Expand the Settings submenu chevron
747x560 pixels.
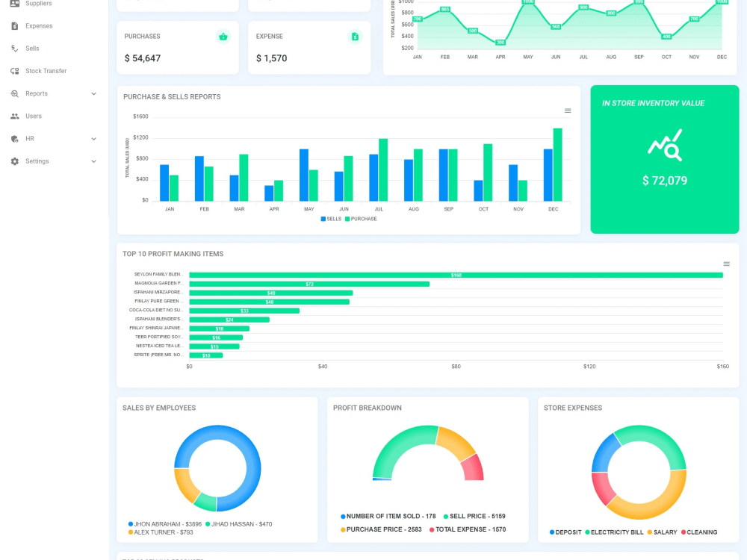click(x=94, y=161)
